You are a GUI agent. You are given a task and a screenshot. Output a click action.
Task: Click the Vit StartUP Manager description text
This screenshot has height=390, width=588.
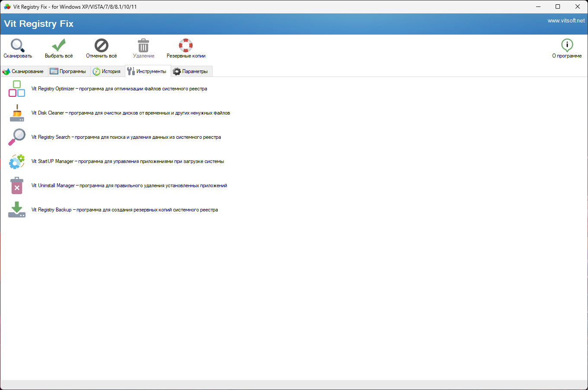pyautogui.click(x=127, y=161)
